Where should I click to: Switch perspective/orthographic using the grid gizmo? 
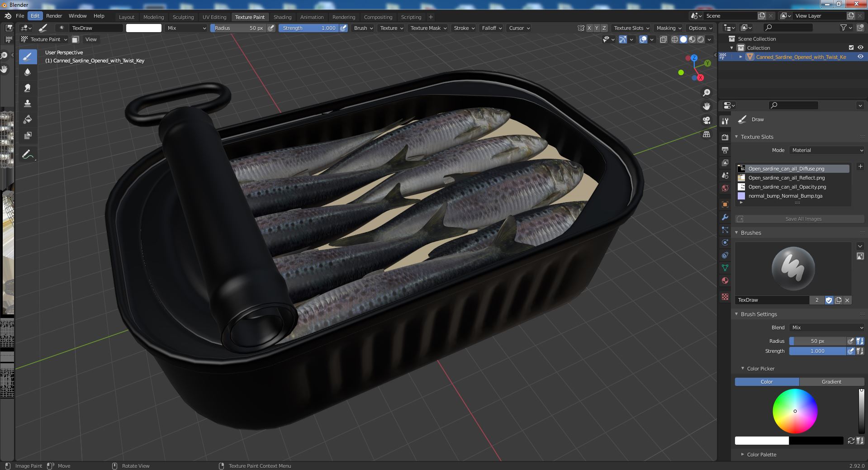pos(707,134)
